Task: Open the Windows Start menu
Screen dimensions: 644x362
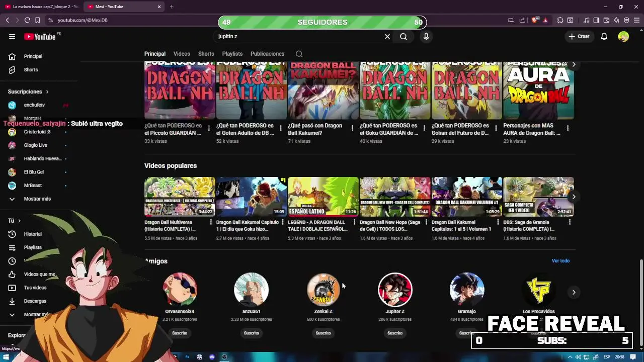Action: tap(6, 357)
